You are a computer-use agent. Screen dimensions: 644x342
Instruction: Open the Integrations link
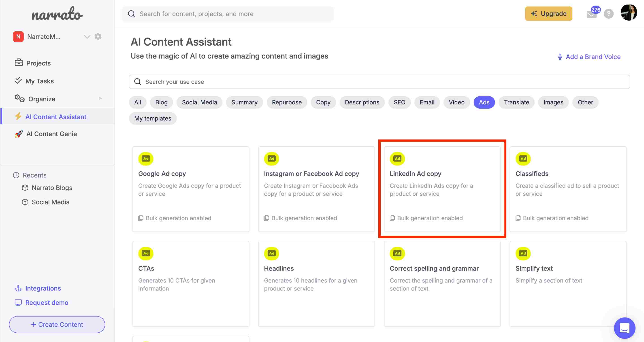[x=43, y=288]
